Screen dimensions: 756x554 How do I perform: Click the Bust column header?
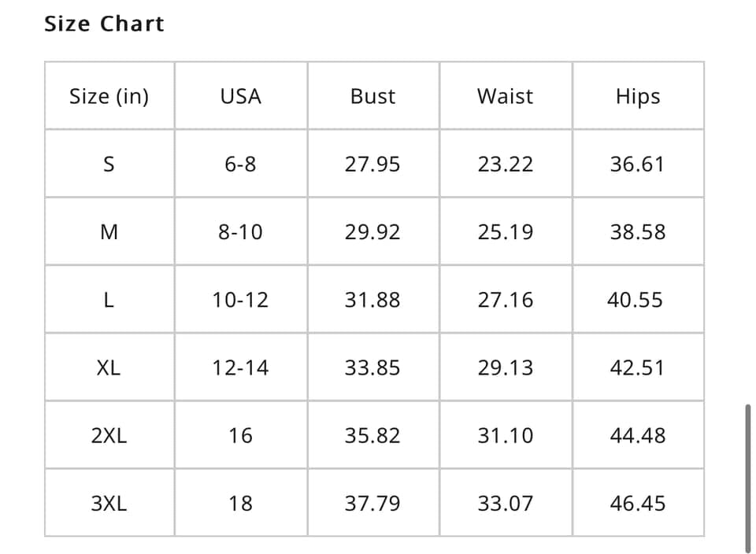pos(372,96)
